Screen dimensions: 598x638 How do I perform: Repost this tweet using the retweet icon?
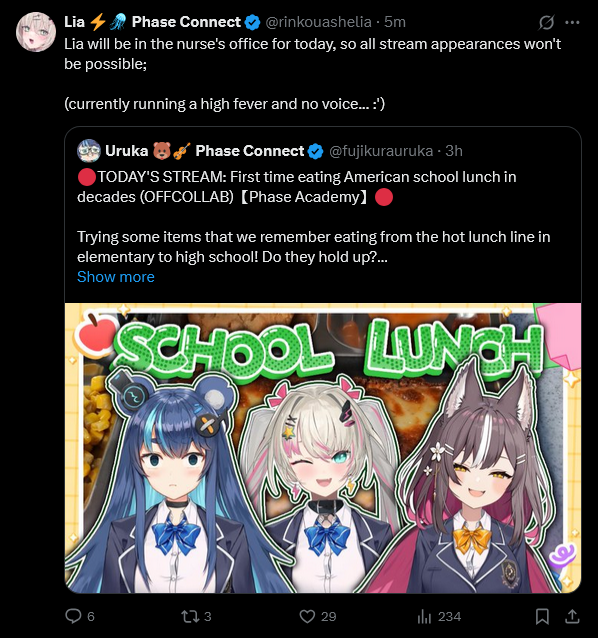pos(190,616)
